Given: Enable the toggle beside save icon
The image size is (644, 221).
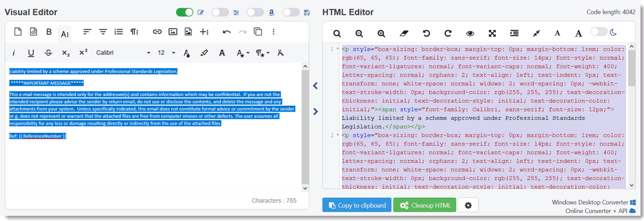Looking at the screenshot, I should click(x=291, y=12).
